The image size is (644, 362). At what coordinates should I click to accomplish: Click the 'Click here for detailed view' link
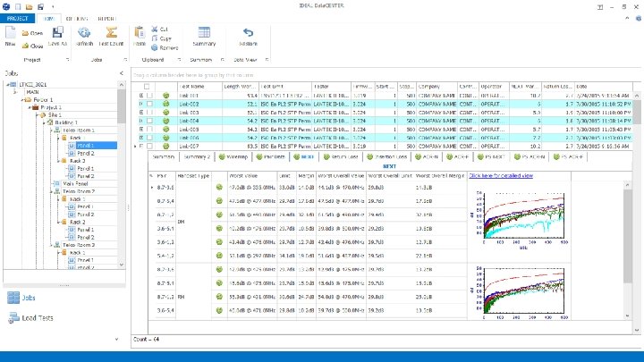pos(501,176)
